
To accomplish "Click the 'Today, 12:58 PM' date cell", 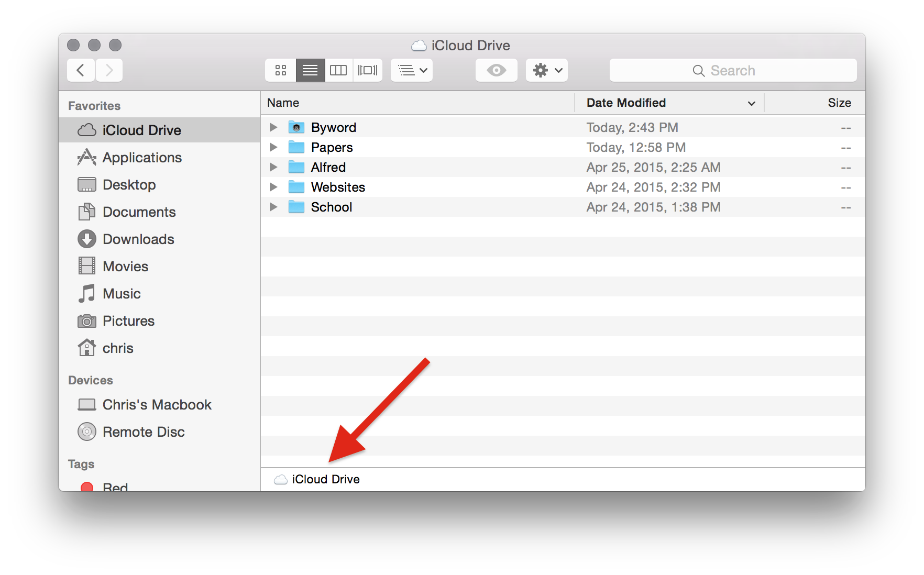I will click(x=636, y=147).
